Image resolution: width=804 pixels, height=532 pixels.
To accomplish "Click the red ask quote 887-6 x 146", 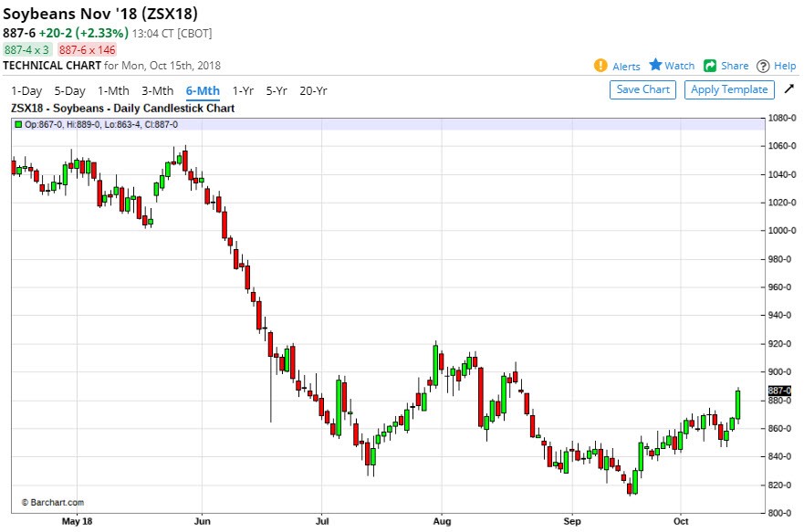I will 87,49.
